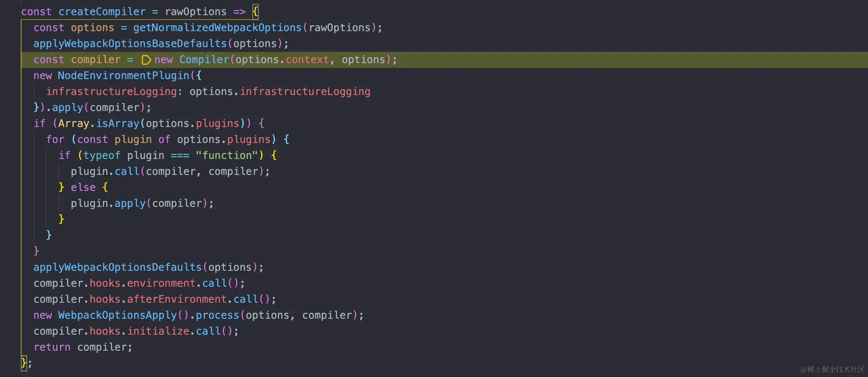Click applyWebpackOptionsDefaults call
Screen dimensions: 868x377
tap(117, 268)
